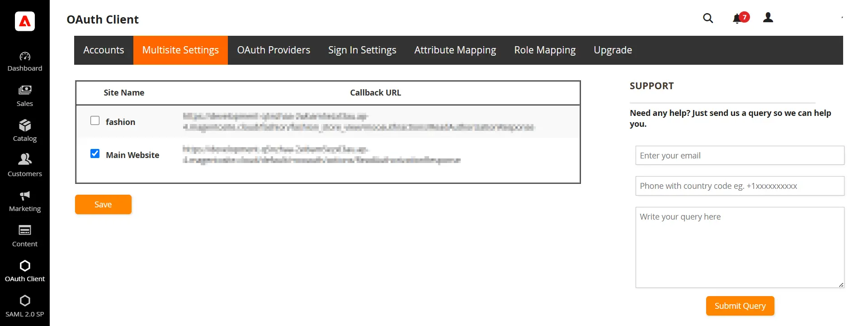The width and height of the screenshot is (868, 326).
Task: Open the Sales sidebar menu
Action: pyautogui.click(x=25, y=96)
